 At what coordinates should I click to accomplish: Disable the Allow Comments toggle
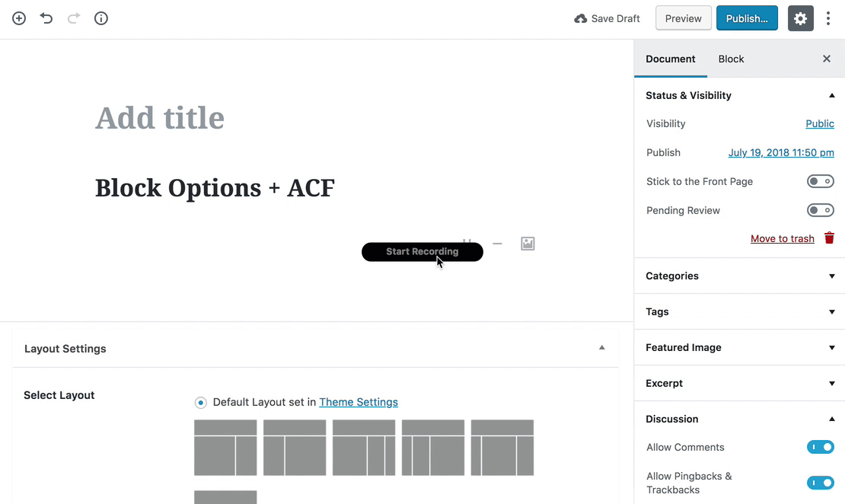tap(821, 447)
